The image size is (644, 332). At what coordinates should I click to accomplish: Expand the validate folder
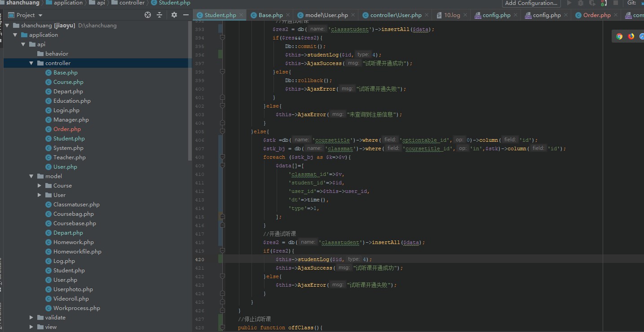click(x=31, y=318)
